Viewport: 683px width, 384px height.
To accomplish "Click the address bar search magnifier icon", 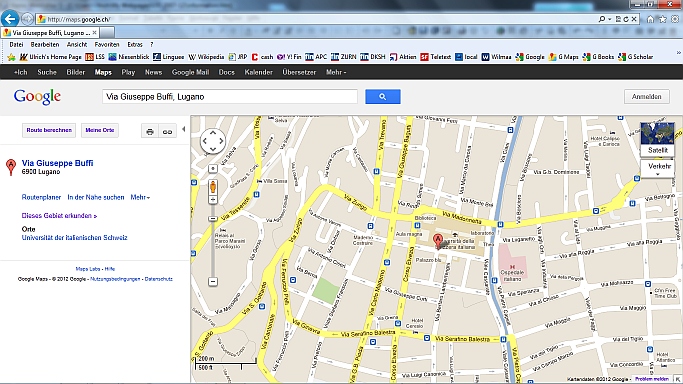I will point(602,19).
